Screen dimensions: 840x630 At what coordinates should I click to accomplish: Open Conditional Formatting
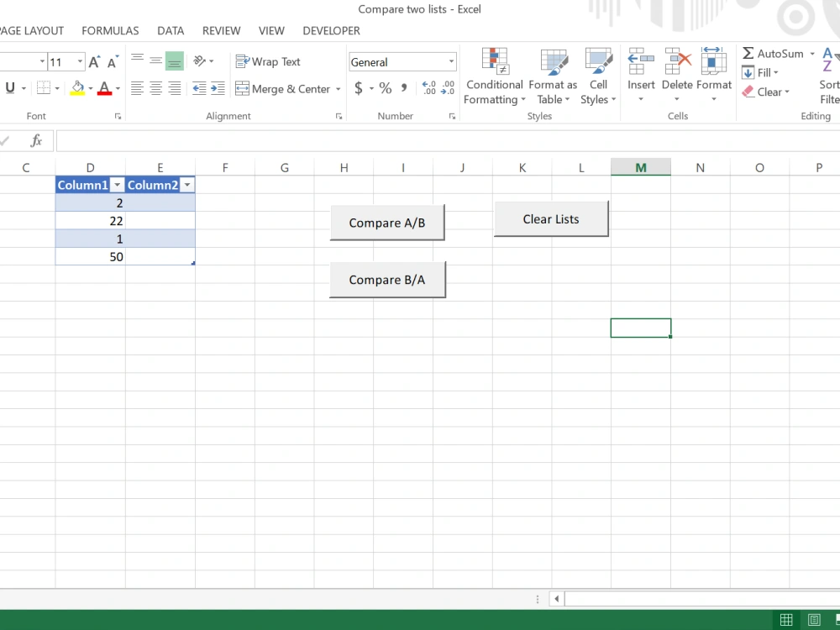494,76
